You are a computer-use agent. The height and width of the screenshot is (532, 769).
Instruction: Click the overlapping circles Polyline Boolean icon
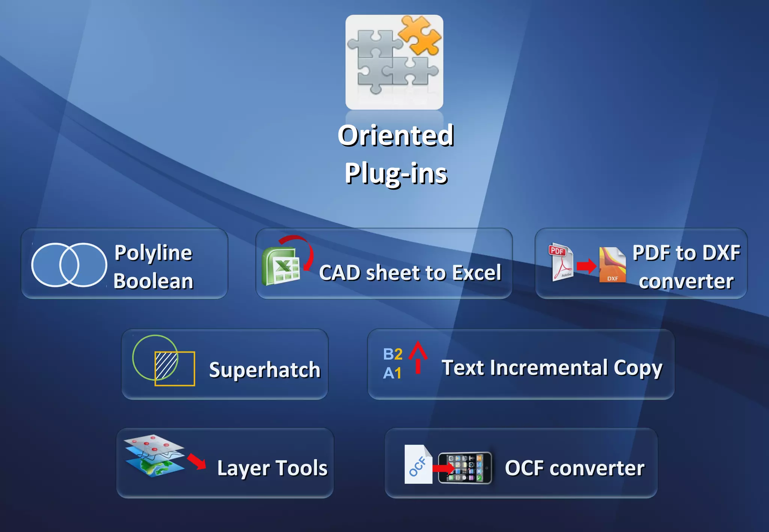pos(69,265)
